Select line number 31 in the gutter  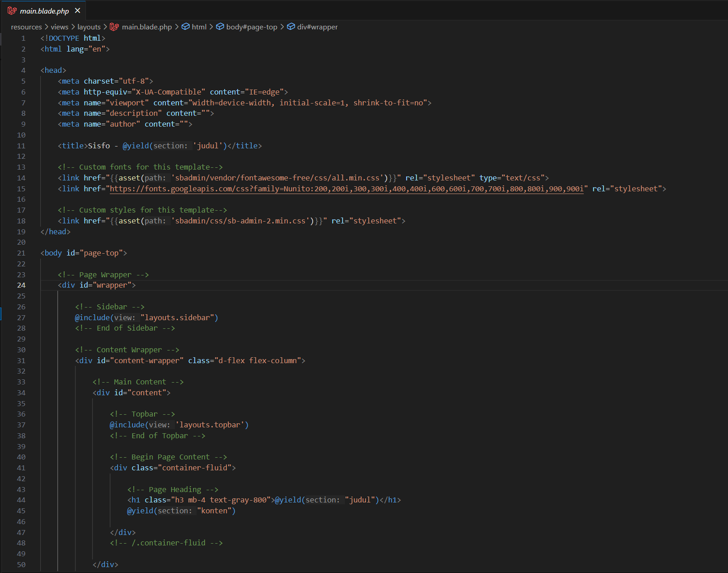tap(21, 360)
